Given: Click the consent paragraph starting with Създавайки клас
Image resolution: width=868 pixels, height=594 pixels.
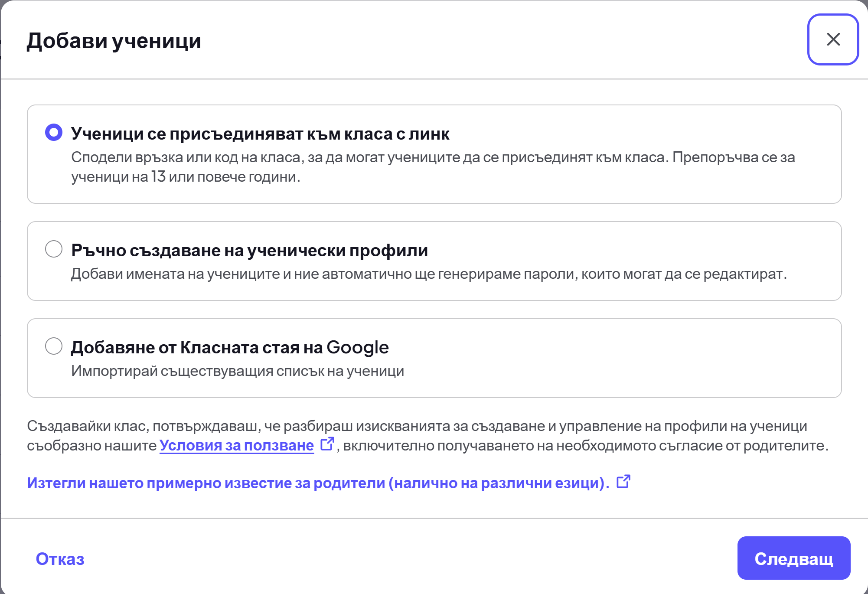Looking at the screenshot, I should [427, 436].
